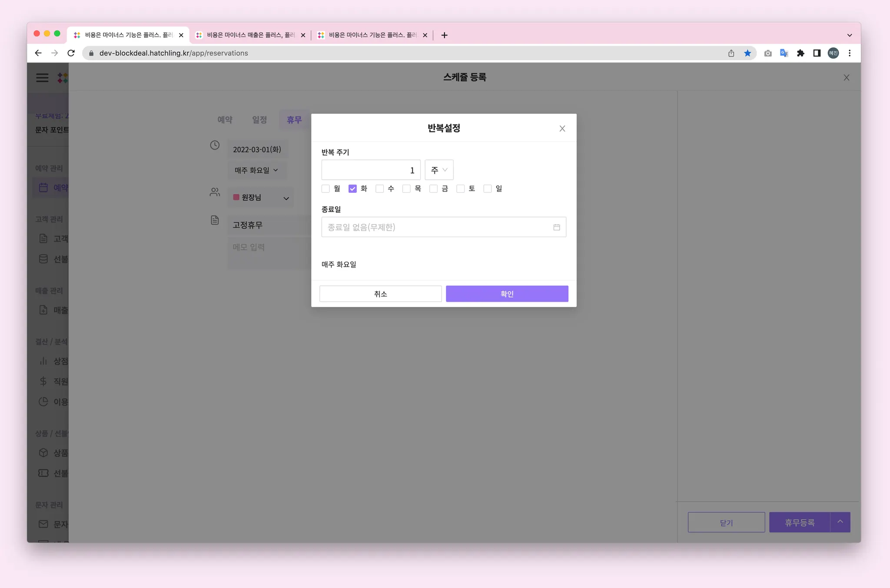Viewport: 890px width, 588px height.
Task: Click calendar icon in 종료일 field
Action: (556, 227)
